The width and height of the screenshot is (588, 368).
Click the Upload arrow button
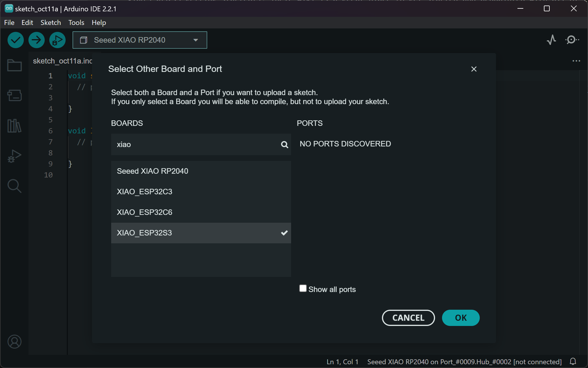(x=37, y=40)
